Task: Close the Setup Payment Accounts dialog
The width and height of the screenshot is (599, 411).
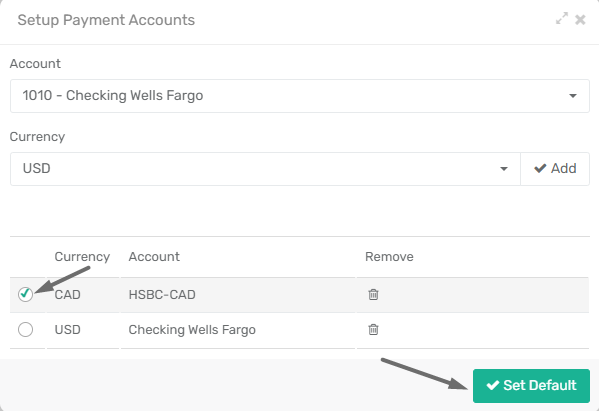Action: (x=580, y=19)
